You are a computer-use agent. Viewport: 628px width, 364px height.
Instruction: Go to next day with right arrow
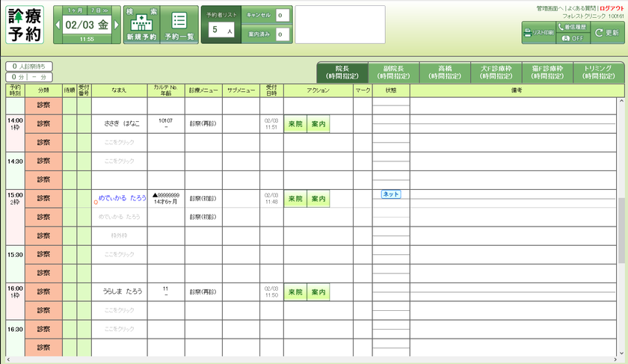(117, 25)
